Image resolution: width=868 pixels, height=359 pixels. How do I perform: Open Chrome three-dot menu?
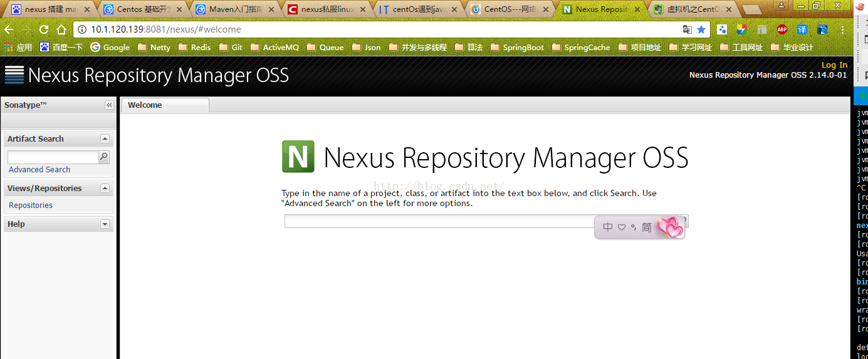(842, 29)
